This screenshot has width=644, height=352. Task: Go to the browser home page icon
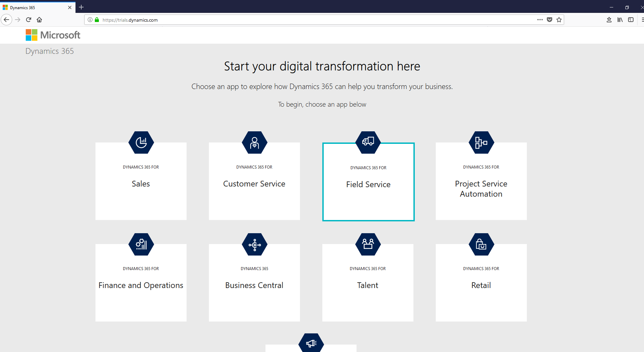click(x=39, y=20)
